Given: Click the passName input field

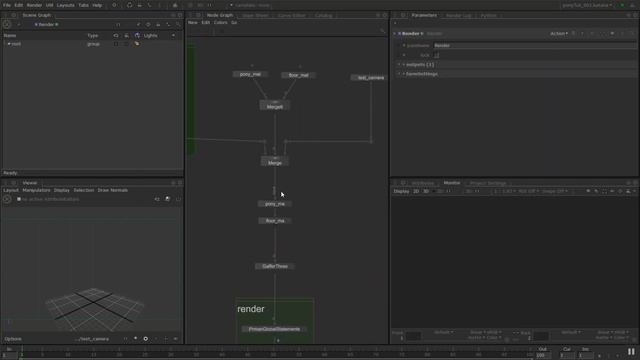Looking at the screenshot, I should [534, 46].
